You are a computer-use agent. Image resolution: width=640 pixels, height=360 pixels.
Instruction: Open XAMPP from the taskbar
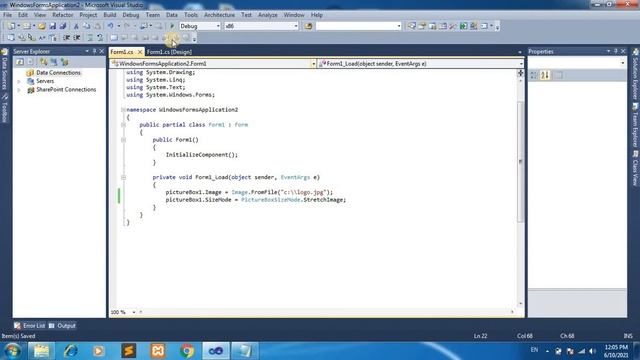(158, 351)
